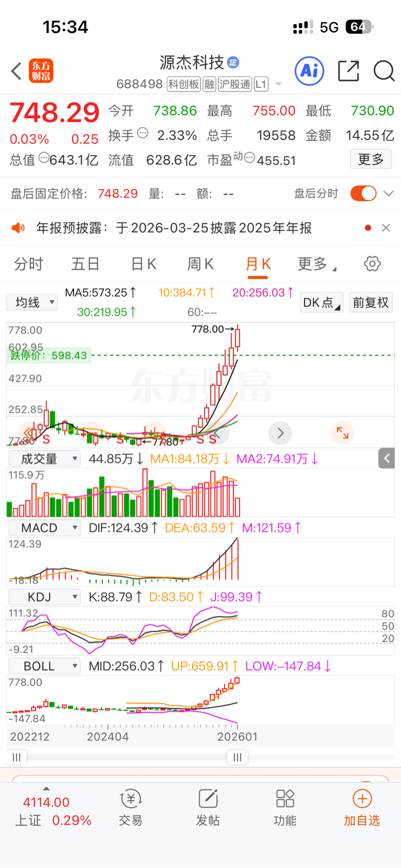Tap the 跌停价 598.43 label
Viewport: 401px width, 868px height.
pos(49,355)
